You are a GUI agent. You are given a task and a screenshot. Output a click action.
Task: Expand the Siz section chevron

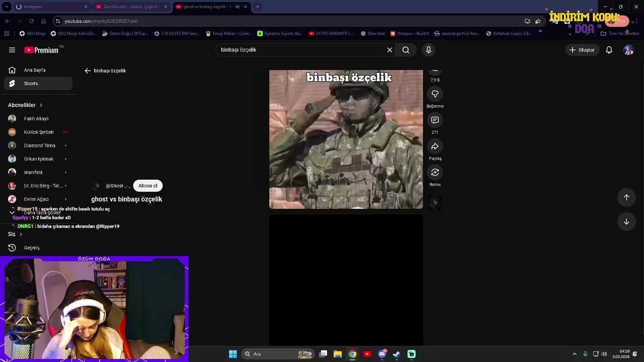pos(21,234)
